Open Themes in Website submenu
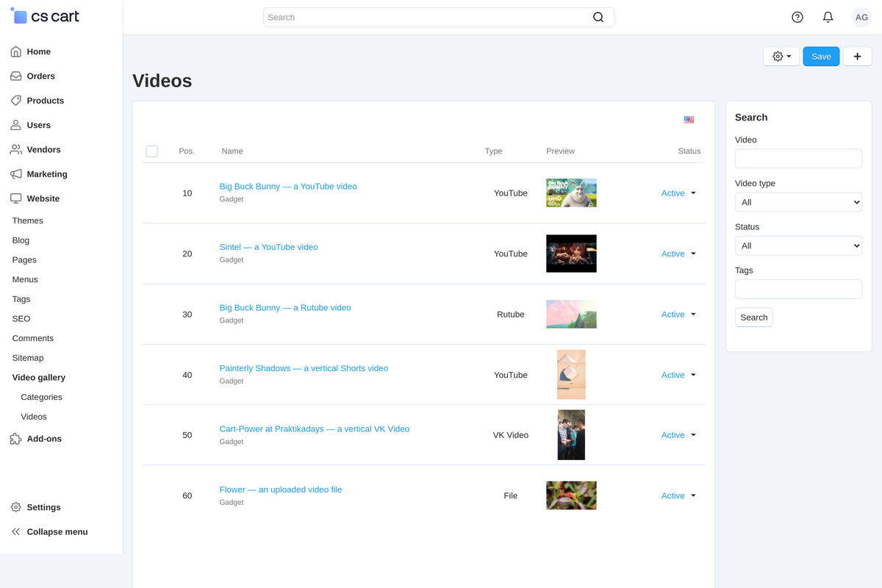882x588 pixels. pos(28,220)
